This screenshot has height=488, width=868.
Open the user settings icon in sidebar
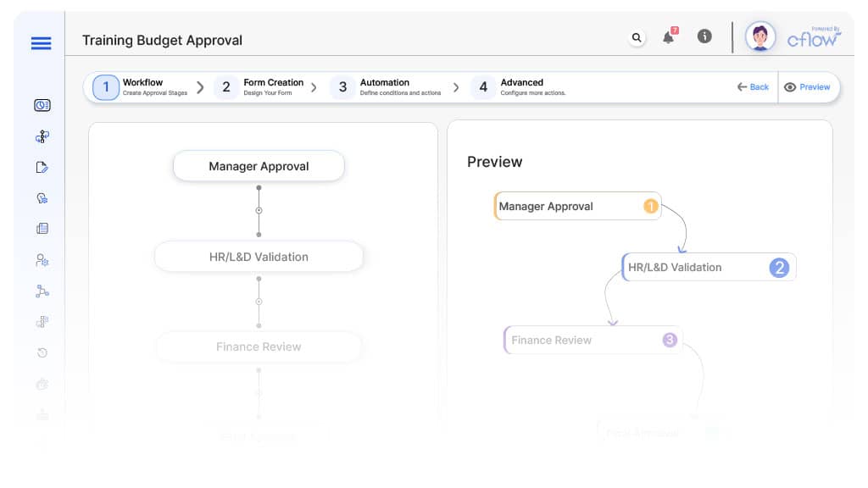(42, 260)
